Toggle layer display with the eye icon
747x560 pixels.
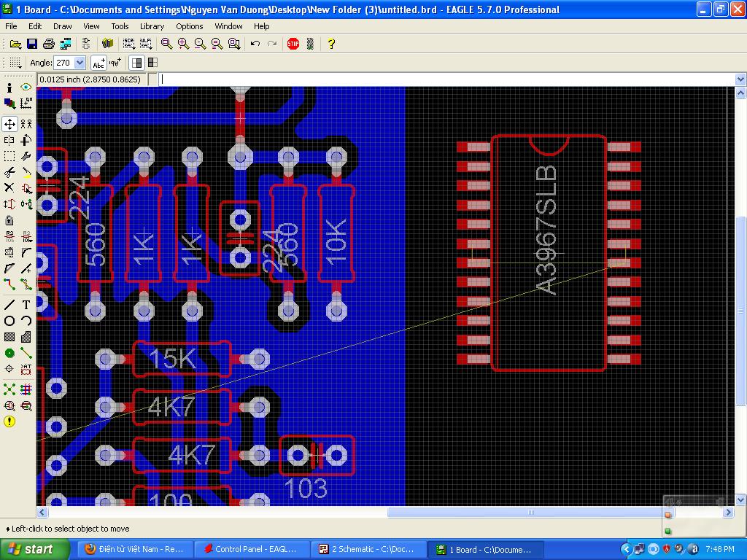(x=26, y=87)
